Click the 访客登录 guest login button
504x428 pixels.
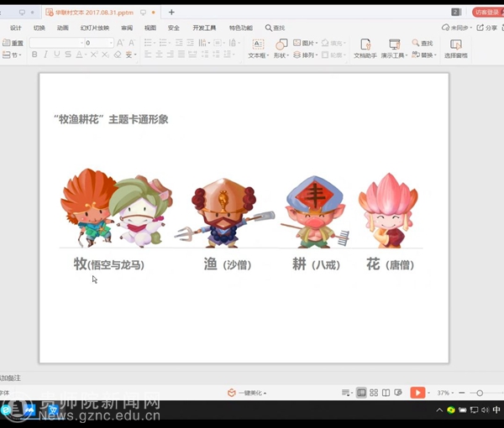pos(487,13)
